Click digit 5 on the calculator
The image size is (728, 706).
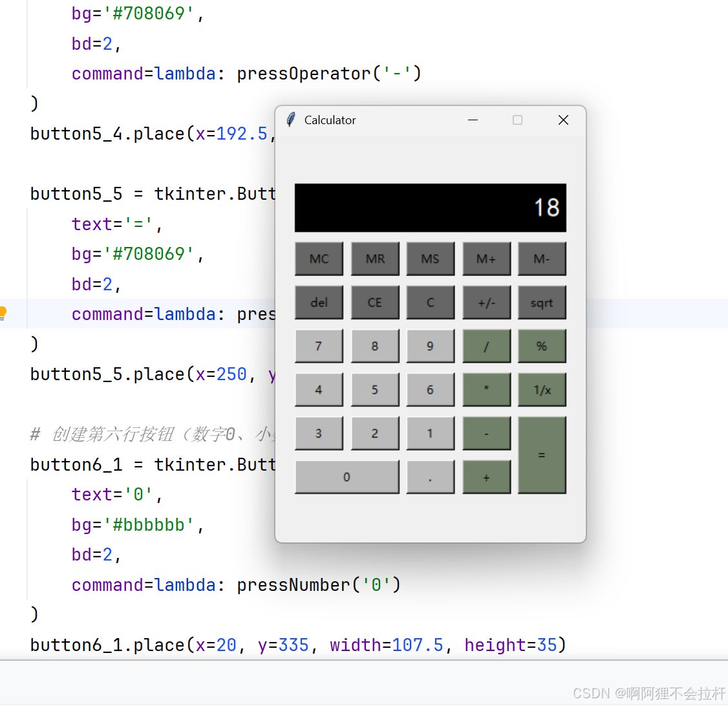(x=375, y=390)
